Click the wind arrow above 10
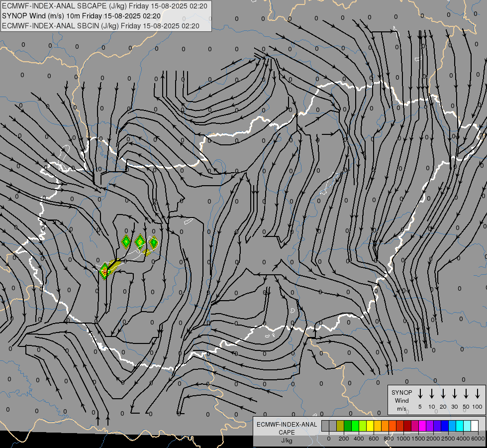 (431, 394)
